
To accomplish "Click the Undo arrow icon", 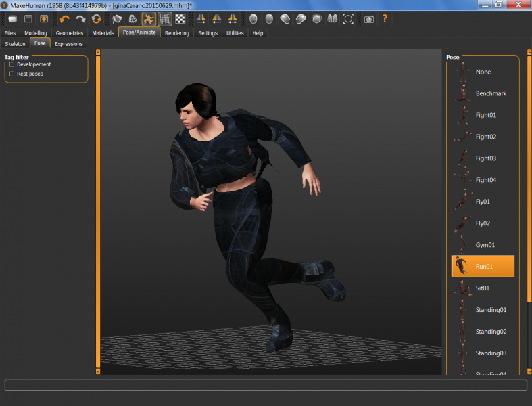I will coord(65,19).
